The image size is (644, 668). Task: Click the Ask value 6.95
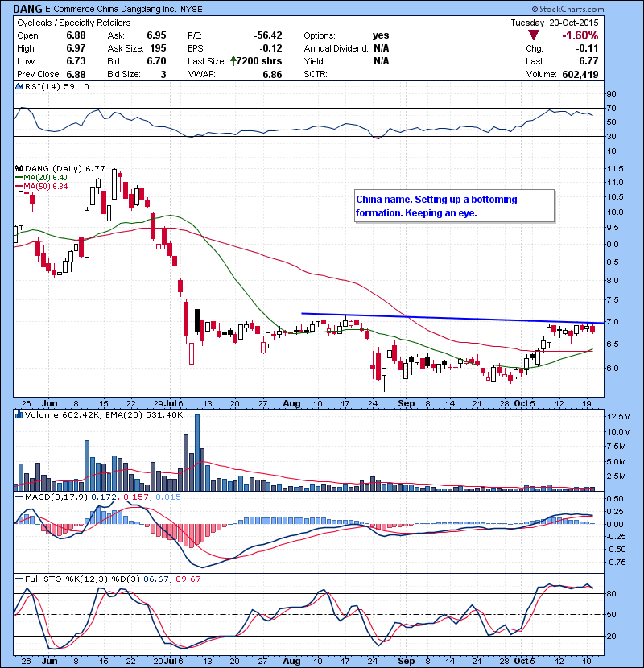pyautogui.click(x=156, y=35)
